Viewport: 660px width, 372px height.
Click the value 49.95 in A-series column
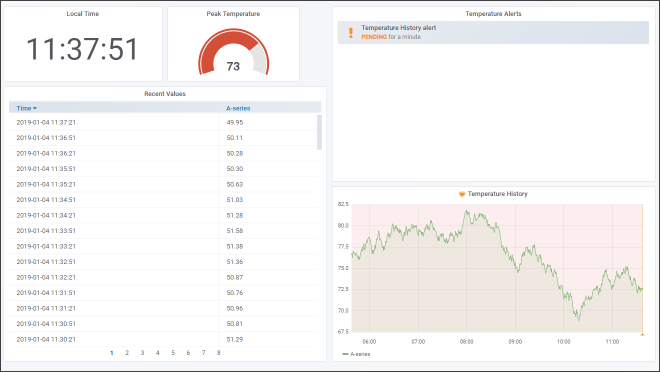pos(235,122)
